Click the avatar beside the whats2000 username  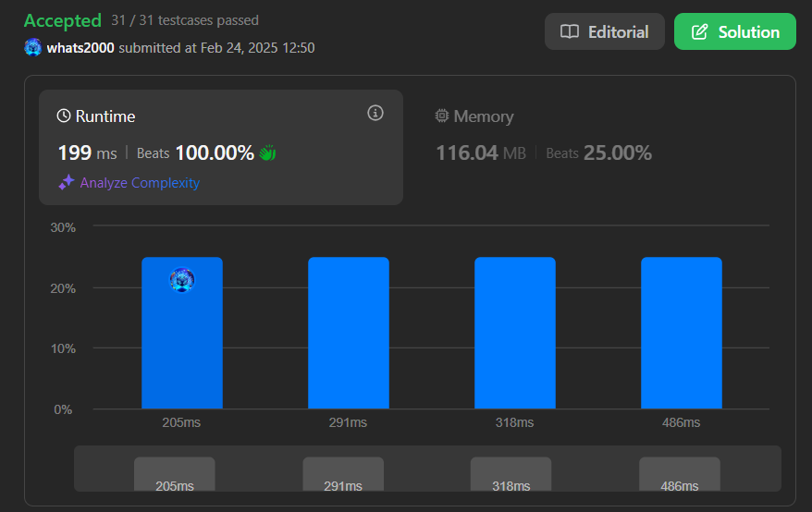pos(33,47)
